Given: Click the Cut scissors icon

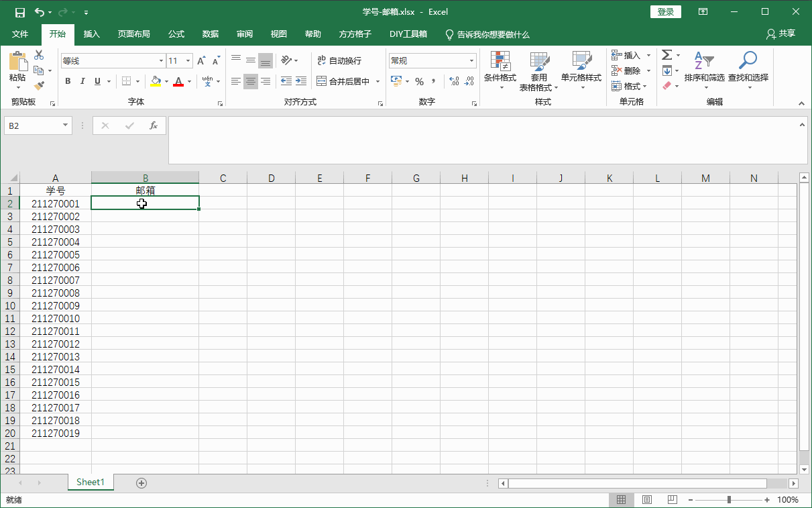Looking at the screenshot, I should (x=39, y=55).
